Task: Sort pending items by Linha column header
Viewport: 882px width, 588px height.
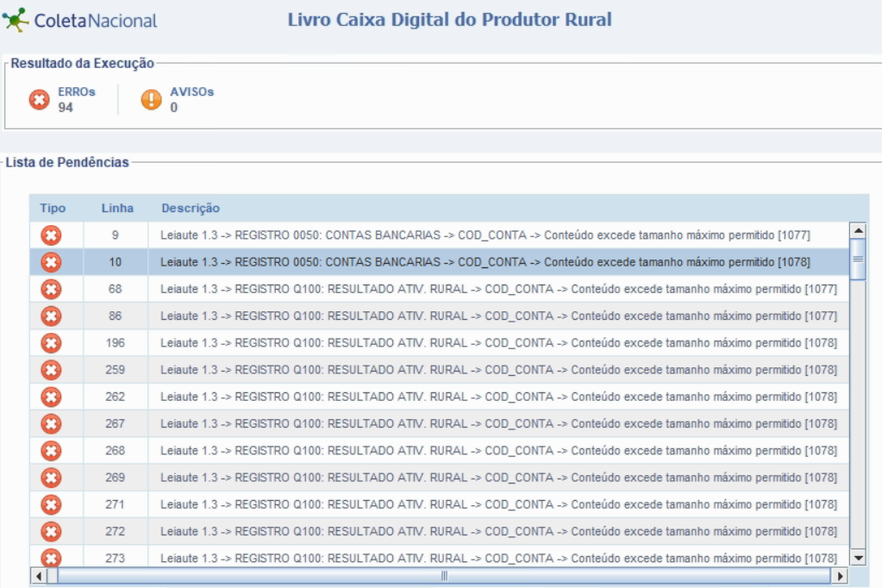Action: coord(117,209)
